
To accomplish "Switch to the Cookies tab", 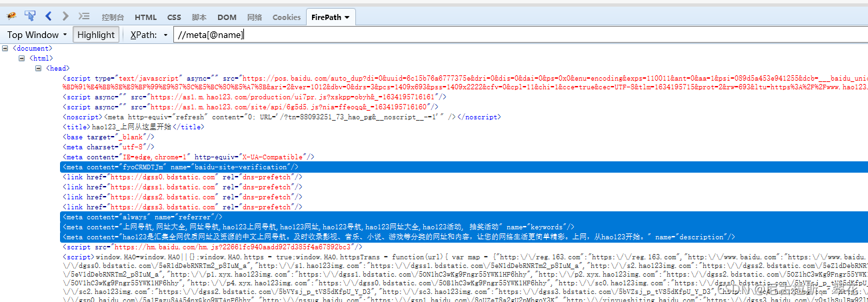I will 287,17.
